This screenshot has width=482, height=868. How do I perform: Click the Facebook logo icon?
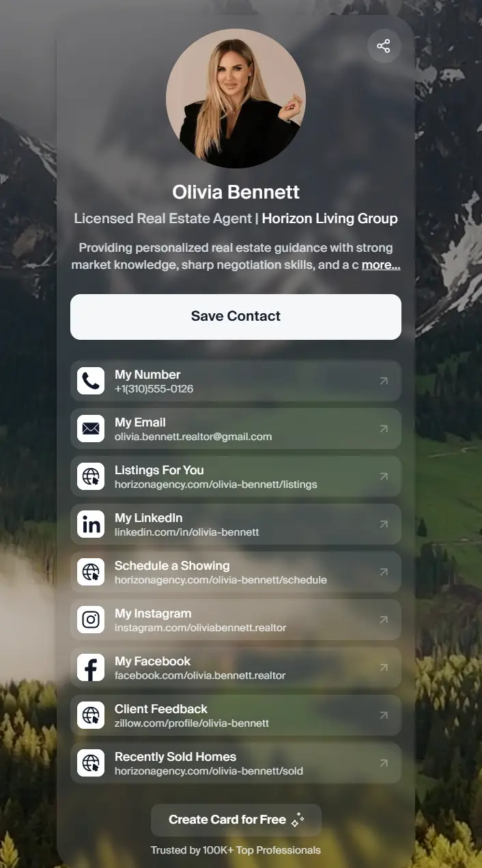coord(91,667)
